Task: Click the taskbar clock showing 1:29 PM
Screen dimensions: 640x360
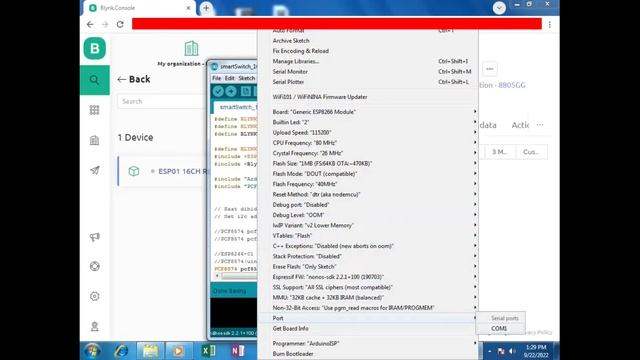Action: 536,351
